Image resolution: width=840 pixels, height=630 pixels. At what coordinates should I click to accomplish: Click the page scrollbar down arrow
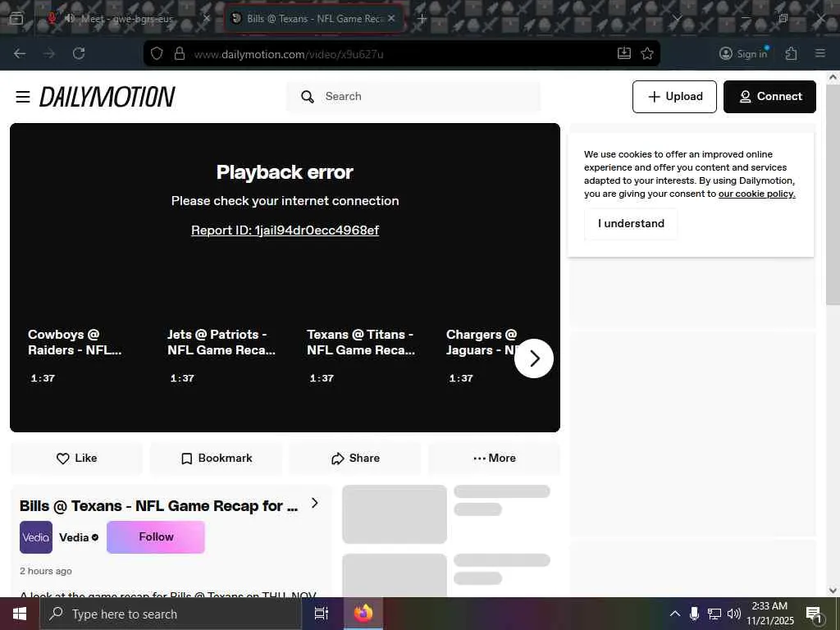tap(833, 591)
